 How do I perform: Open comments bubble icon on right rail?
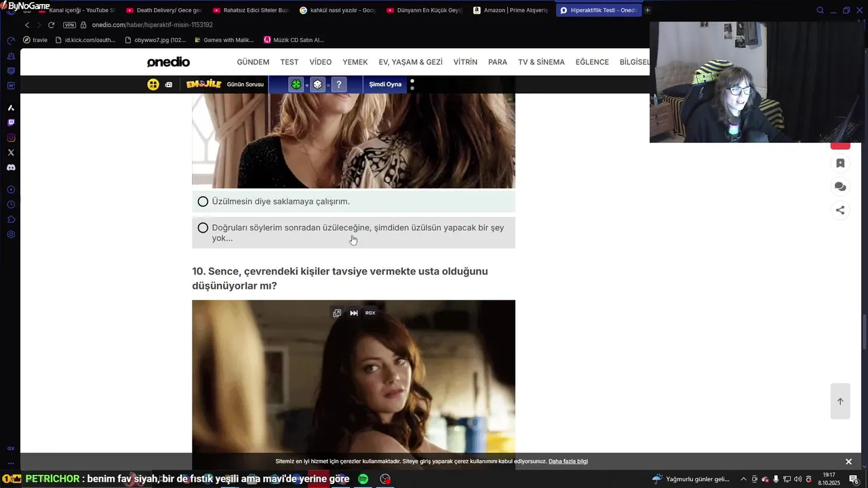(x=840, y=186)
